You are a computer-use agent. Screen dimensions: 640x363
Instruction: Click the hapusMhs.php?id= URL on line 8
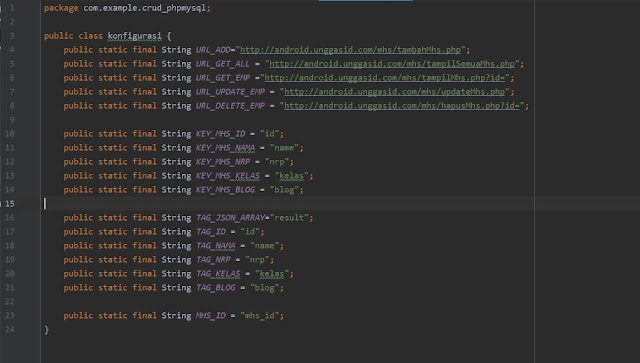click(402, 106)
